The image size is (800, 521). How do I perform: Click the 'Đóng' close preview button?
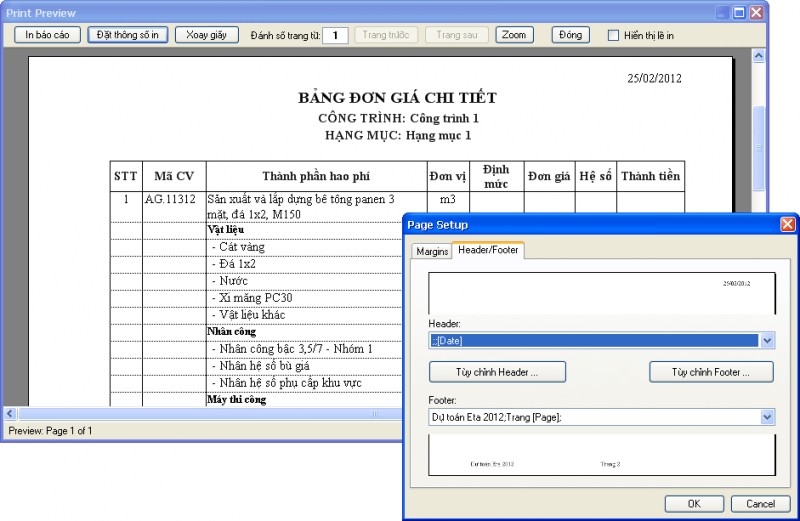(571, 35)
